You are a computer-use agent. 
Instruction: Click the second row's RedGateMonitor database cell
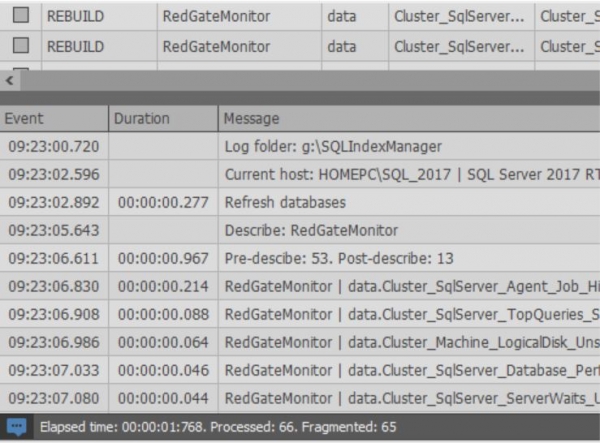pyautogui.click(x=216, y=46)
